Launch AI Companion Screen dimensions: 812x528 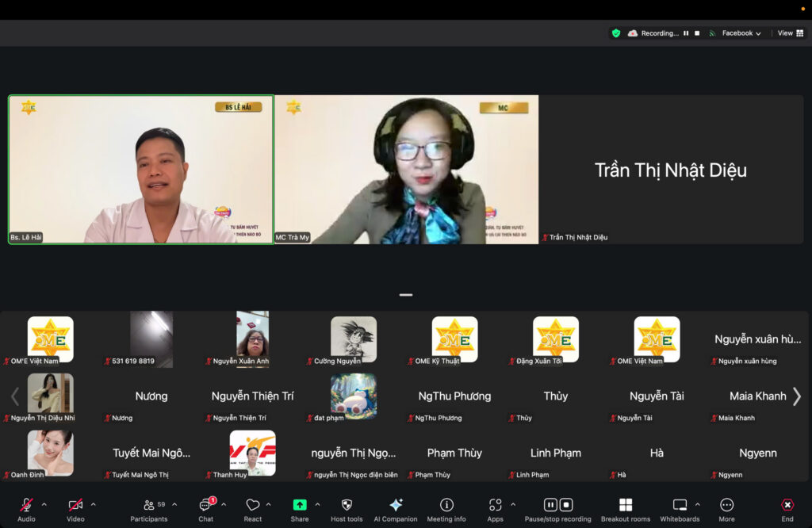pyautogui.click(x=396, y=505)
